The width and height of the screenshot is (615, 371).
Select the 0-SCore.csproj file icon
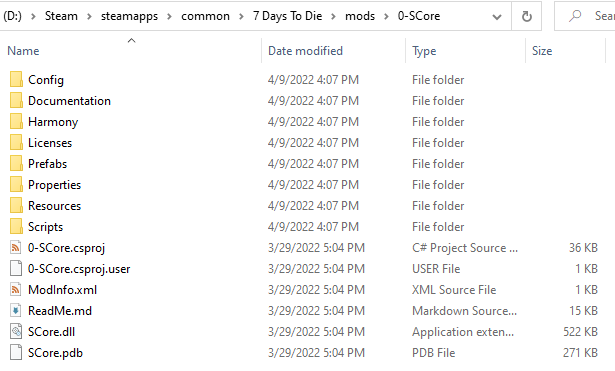pos(16,247)
